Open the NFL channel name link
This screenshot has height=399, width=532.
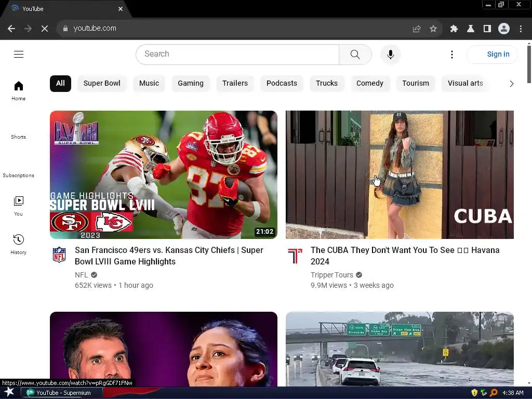tap(82, 275)
